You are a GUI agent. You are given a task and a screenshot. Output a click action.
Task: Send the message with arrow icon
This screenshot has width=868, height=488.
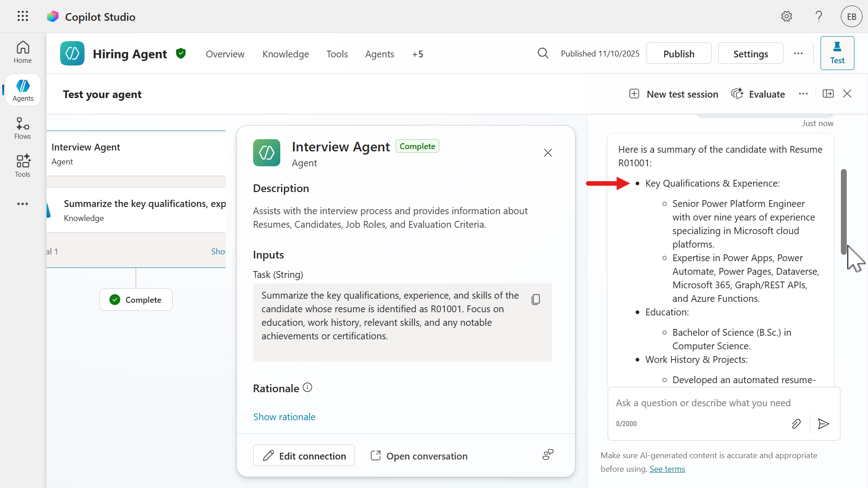click(x=823, y=424)
